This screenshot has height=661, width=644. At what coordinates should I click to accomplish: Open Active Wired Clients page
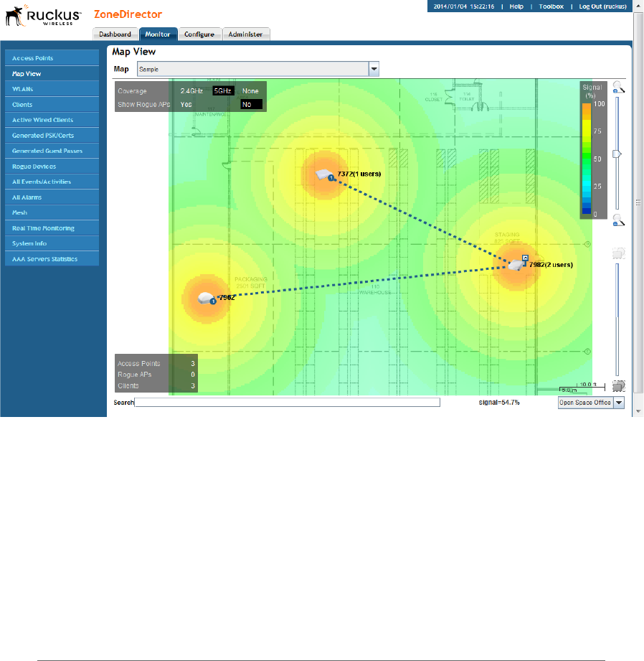[52, 120]
